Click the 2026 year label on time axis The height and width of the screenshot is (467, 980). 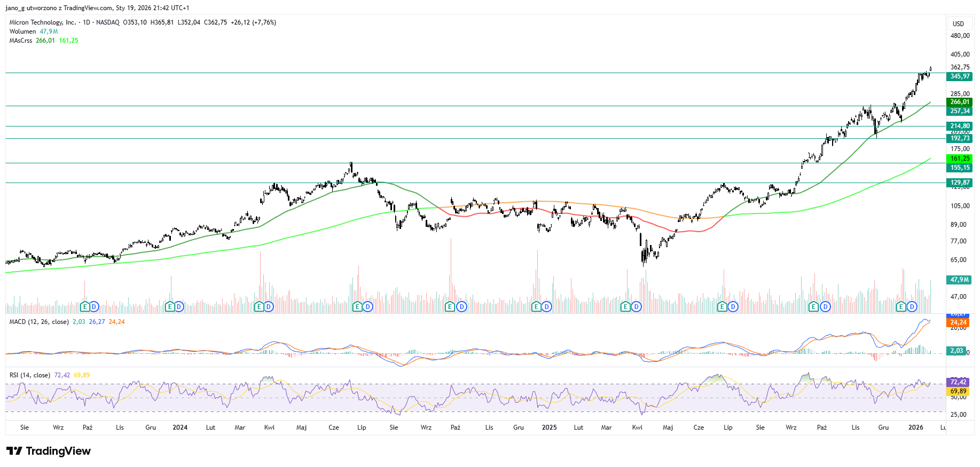916,428
